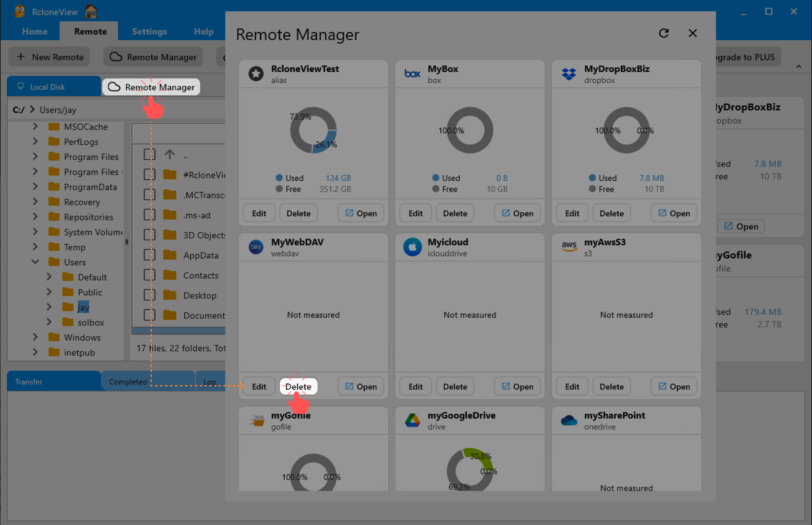This screenshot has width=812, height=525.
Task: Open the Completed tab
Action: tap(128, 381)
